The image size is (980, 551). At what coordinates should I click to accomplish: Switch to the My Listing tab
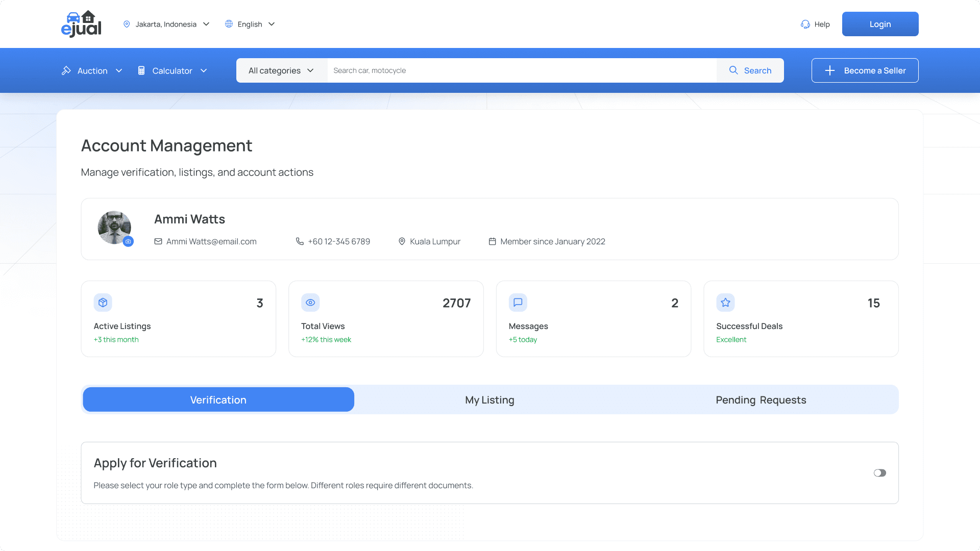coord(489,400)
